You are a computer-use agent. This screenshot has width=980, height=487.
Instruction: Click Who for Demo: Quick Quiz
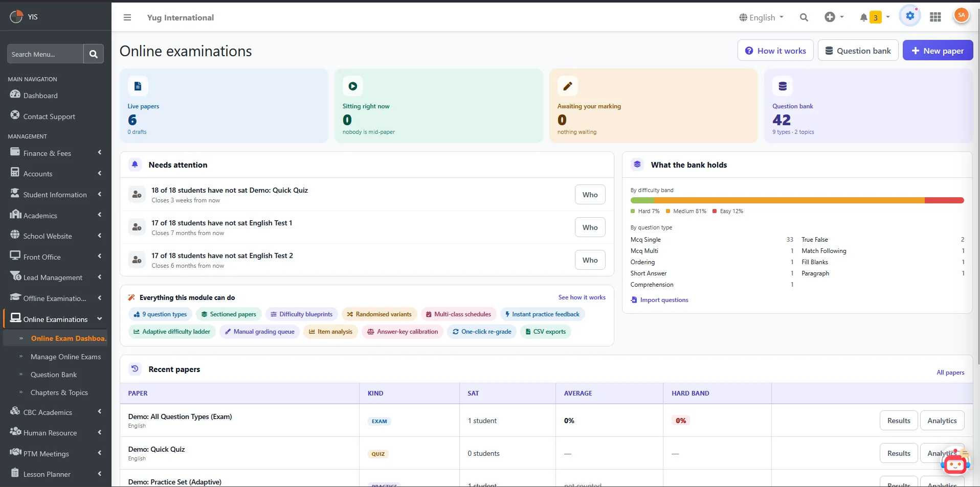(590, 195)
